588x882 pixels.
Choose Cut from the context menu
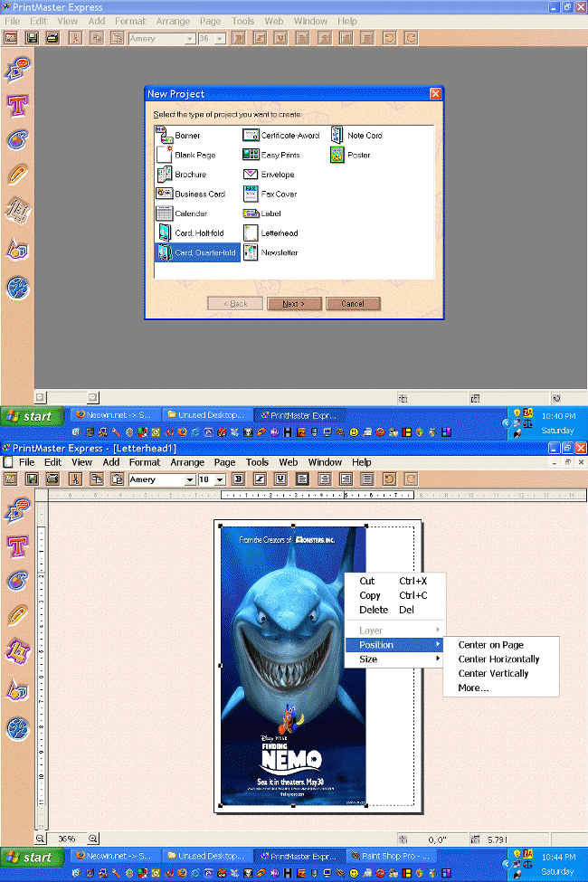click(395, 581)
